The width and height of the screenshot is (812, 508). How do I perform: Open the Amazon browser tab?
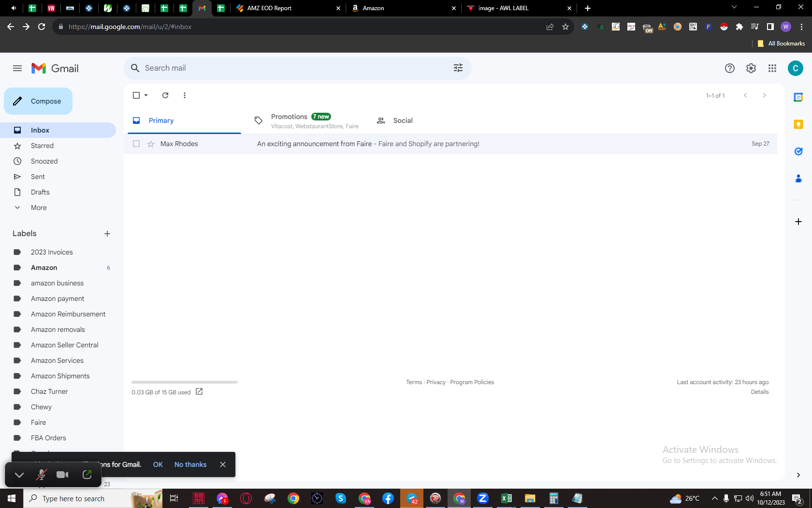pyautogui.click(x=403, y=8)
